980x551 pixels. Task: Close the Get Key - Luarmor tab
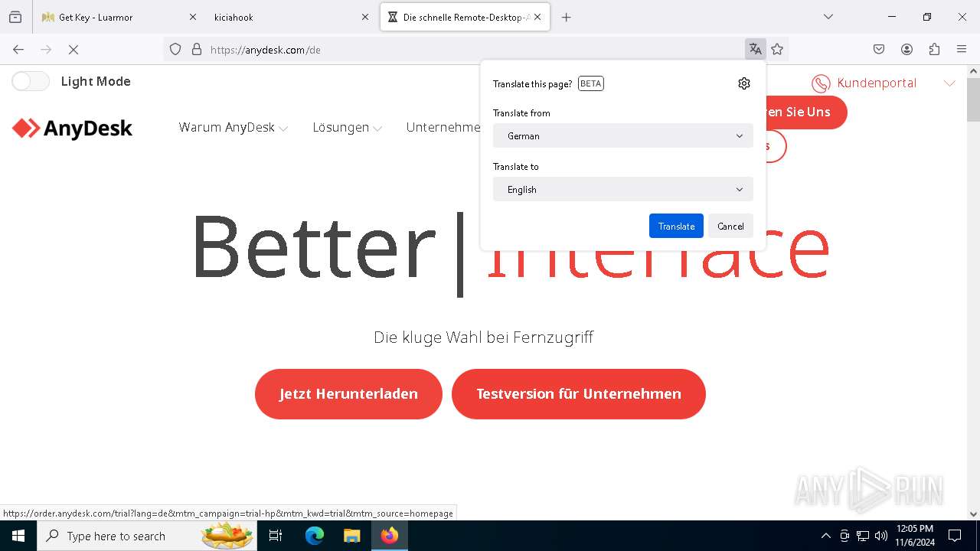click(192, 17)
